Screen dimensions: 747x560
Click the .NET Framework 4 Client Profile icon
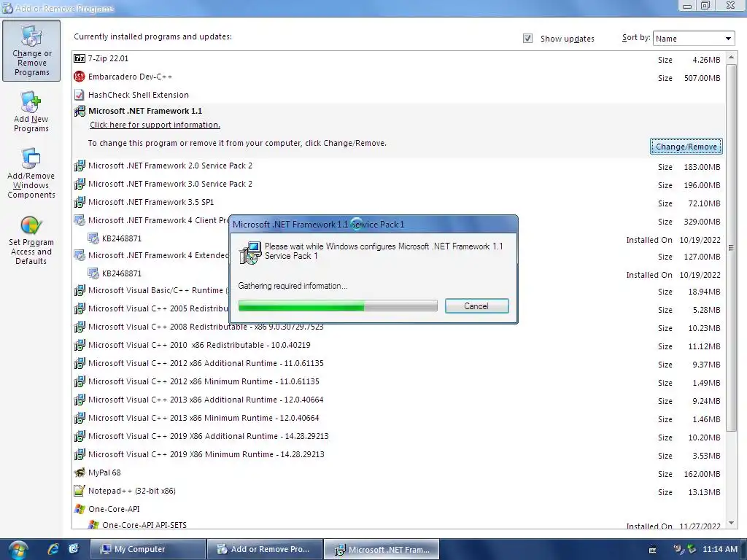[x=80, y=220]
